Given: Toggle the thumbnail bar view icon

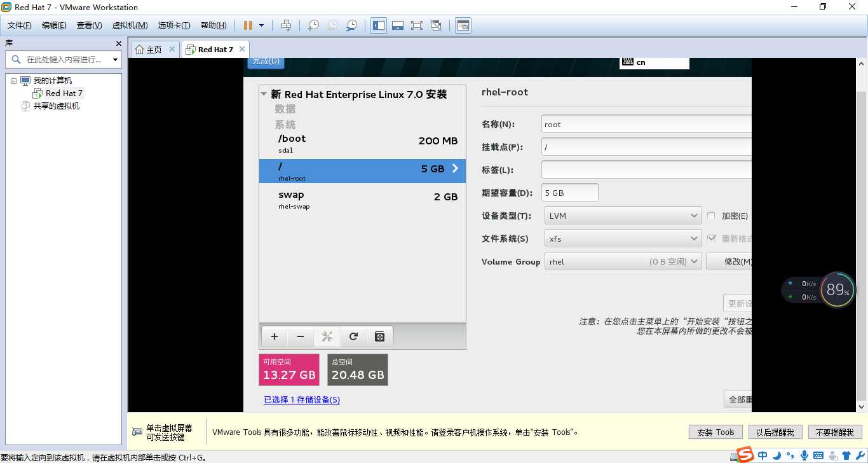Looking at the screenshot, I should point(398,25).
